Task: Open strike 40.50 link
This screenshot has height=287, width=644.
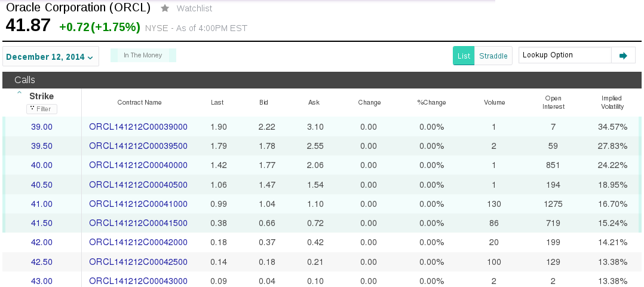Action: click(x=42, y=185)
